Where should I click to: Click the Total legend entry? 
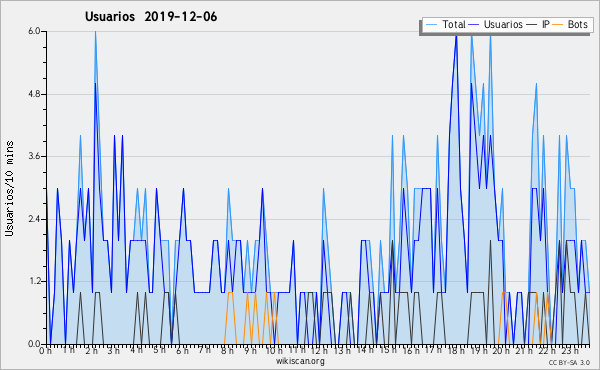click(445, 24)
